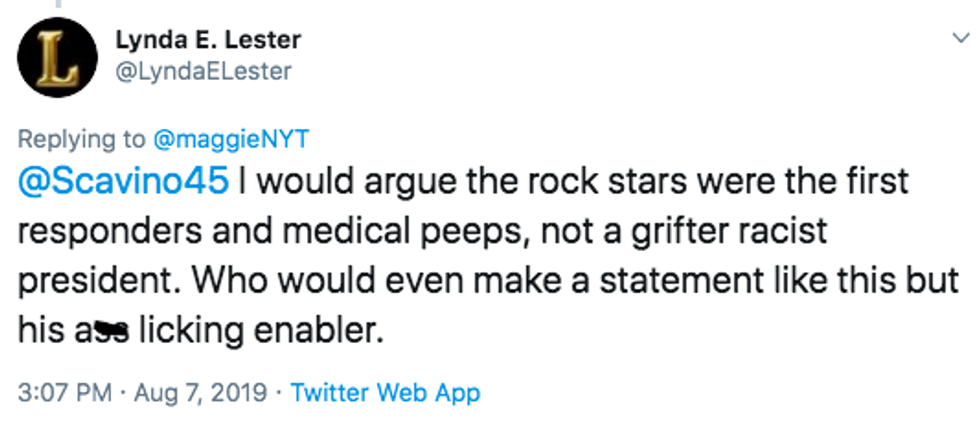Click the 'Replying to' label
The height and width of the screenshot is (427, 980).
click(x=78, y=138)
